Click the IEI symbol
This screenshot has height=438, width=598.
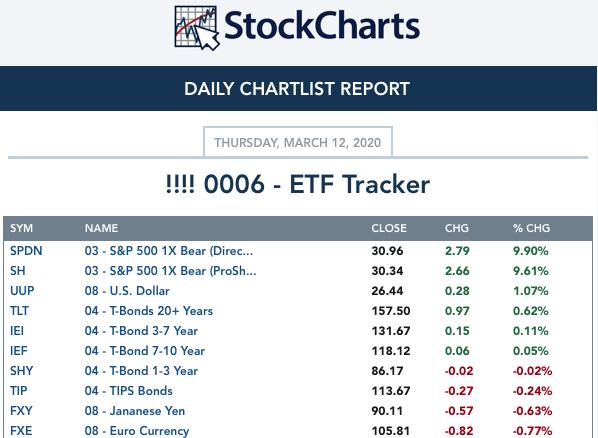17,330
